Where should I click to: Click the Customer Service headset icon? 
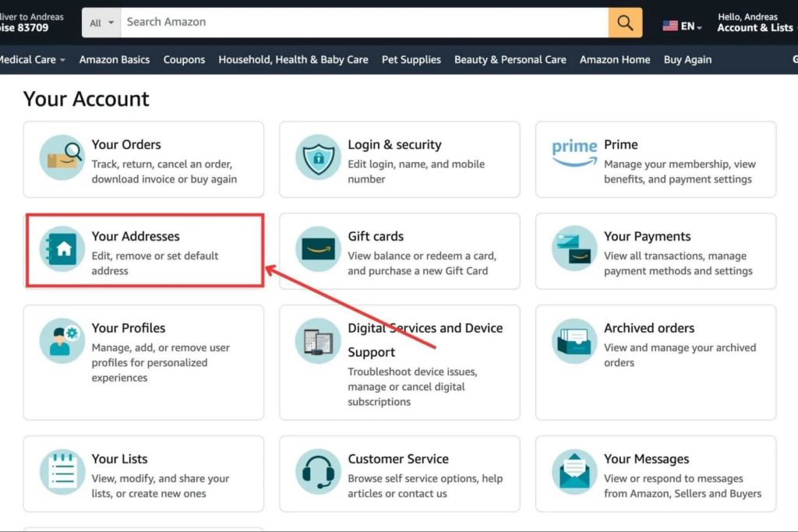tap(318, 471)
